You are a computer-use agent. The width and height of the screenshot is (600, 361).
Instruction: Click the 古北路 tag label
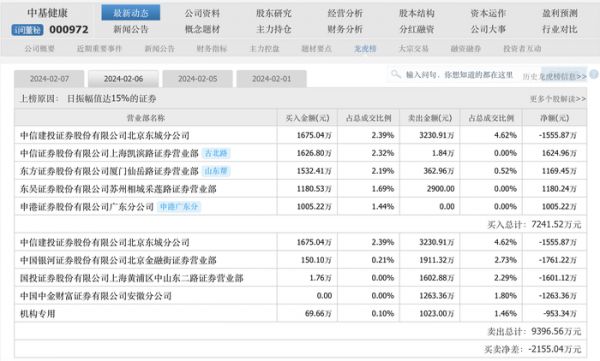coord(216,153)
